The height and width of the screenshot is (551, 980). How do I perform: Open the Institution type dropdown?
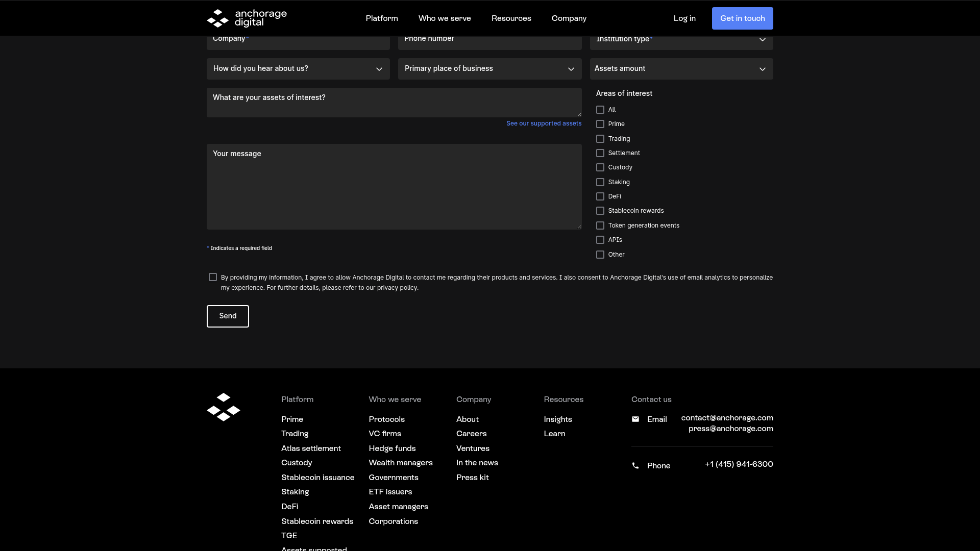[681, 42]
